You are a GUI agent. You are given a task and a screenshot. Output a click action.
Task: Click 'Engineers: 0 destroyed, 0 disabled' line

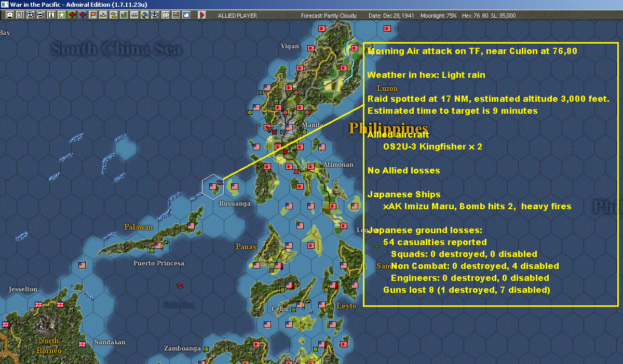click(470, 278)
